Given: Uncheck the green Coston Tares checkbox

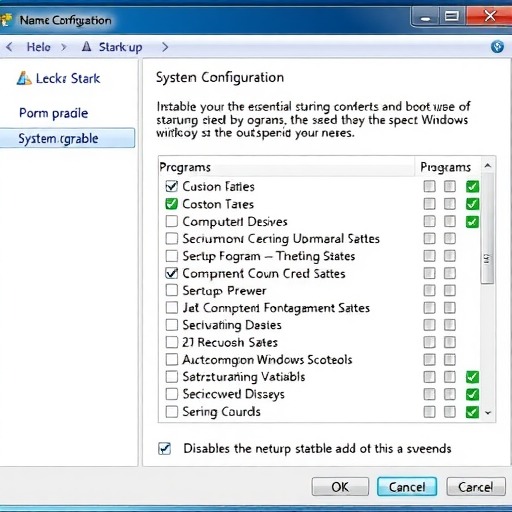Looking at the screenshot, I should [172, 204].
